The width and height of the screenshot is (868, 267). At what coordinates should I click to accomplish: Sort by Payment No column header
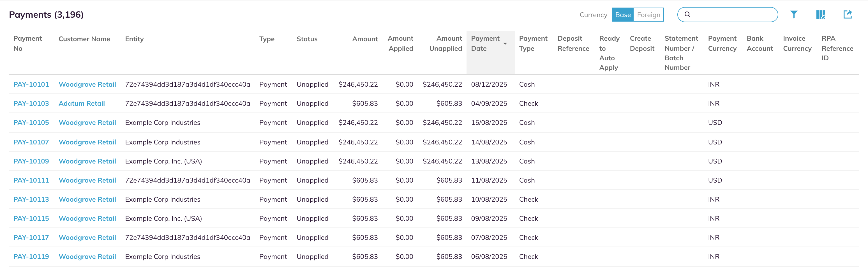pos(28,43)
